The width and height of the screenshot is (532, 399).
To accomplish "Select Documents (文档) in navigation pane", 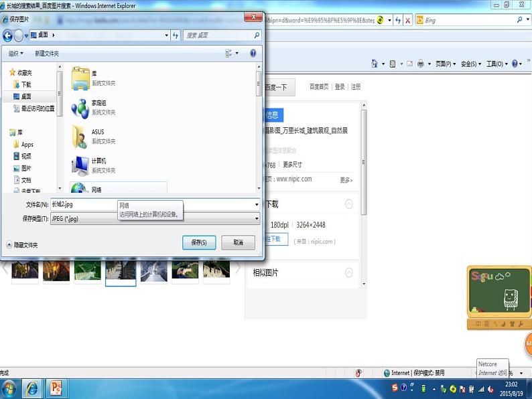I will pos(22,179).
